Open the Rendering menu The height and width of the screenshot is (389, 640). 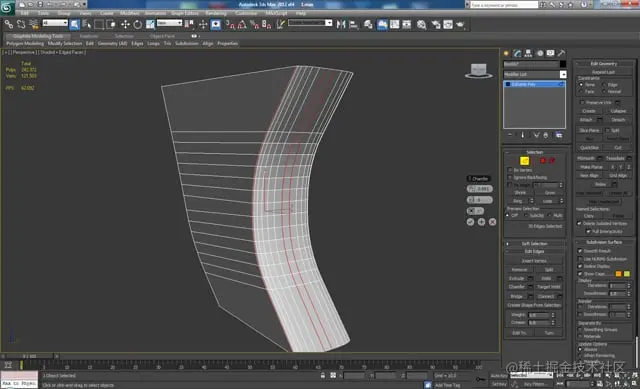coord(216,13)
